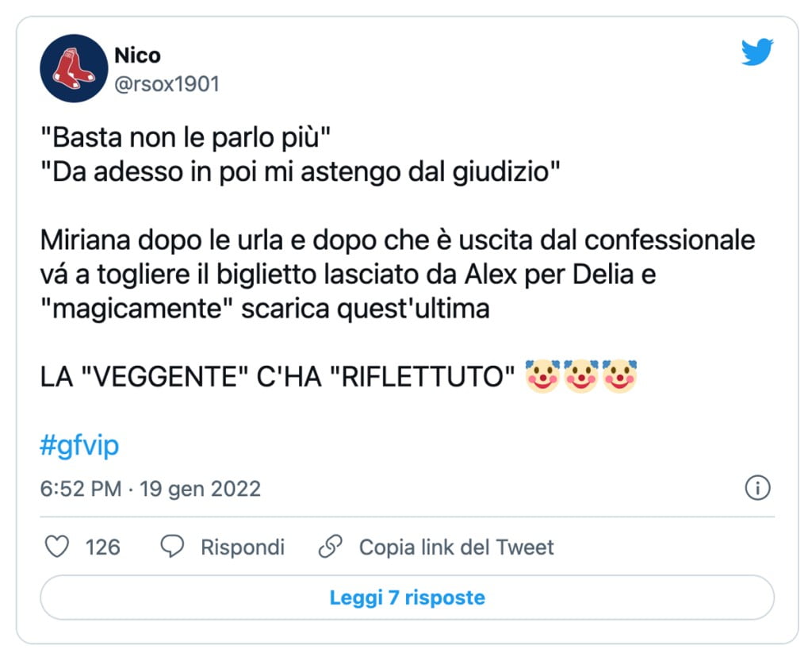Click Copia link del Tweet
The image size is (812, 653).
tap(457, 547)
